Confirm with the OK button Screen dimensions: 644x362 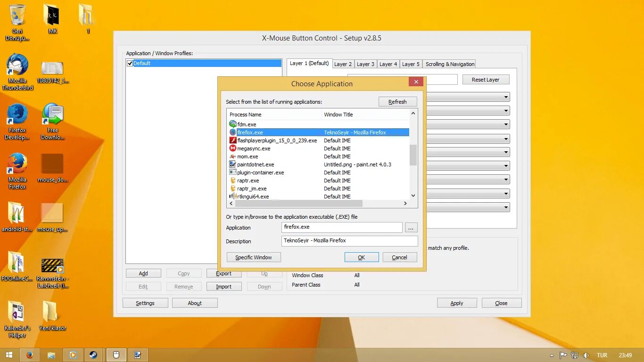coord(362,257)
